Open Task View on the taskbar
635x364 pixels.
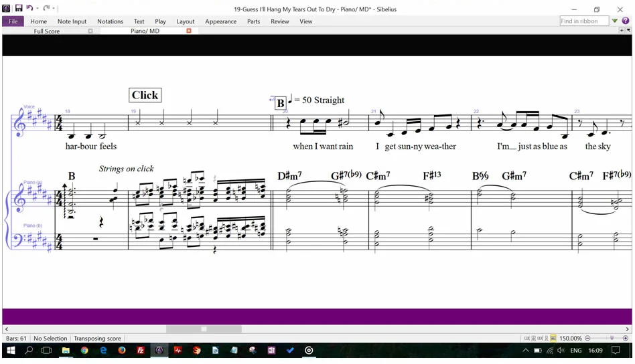click(47, 351)
